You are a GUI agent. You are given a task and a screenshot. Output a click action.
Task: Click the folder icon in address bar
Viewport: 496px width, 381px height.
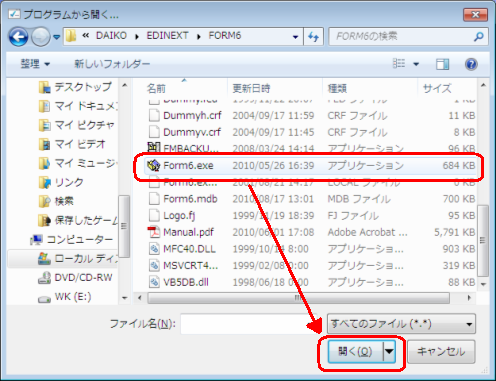(x=71, y=36)
